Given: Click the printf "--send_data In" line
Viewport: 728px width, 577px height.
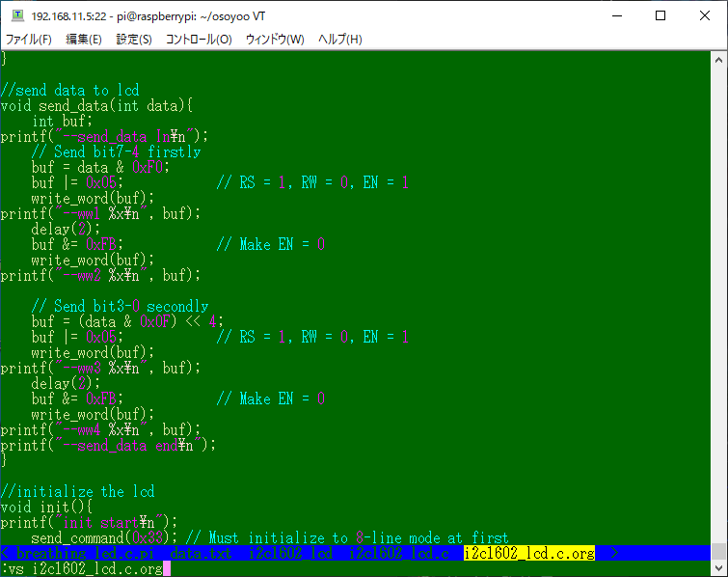Looking at the screenshot, I should tap(104, 137).
